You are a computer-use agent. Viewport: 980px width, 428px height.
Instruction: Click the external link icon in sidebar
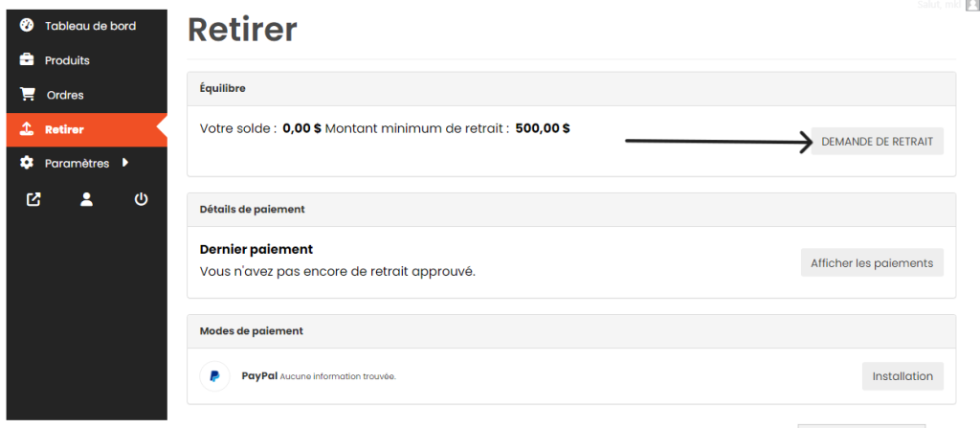33,200
